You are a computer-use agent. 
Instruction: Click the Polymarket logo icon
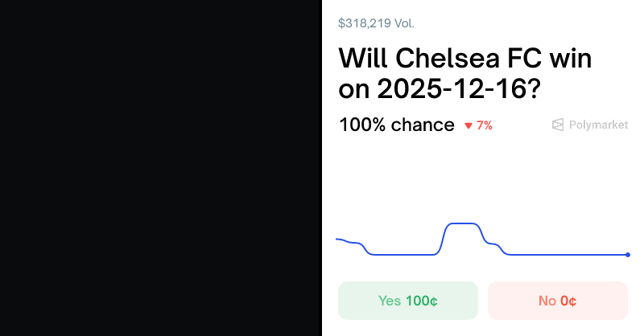pyautogui.click(x=558, y=125)
